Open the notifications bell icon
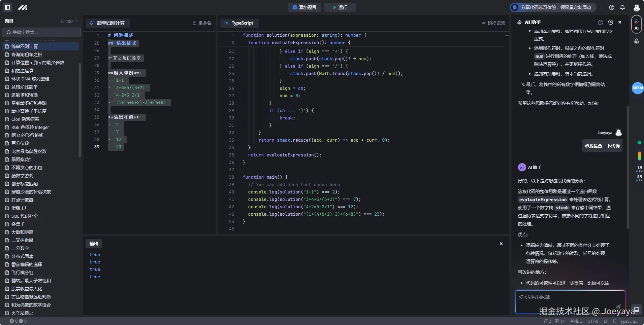 (622, 7)
